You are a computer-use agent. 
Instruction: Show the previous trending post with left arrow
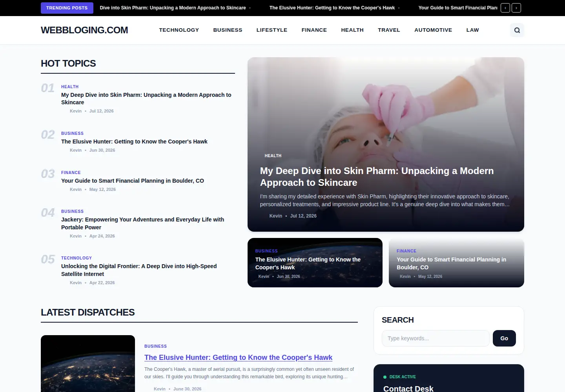point(505,8)
